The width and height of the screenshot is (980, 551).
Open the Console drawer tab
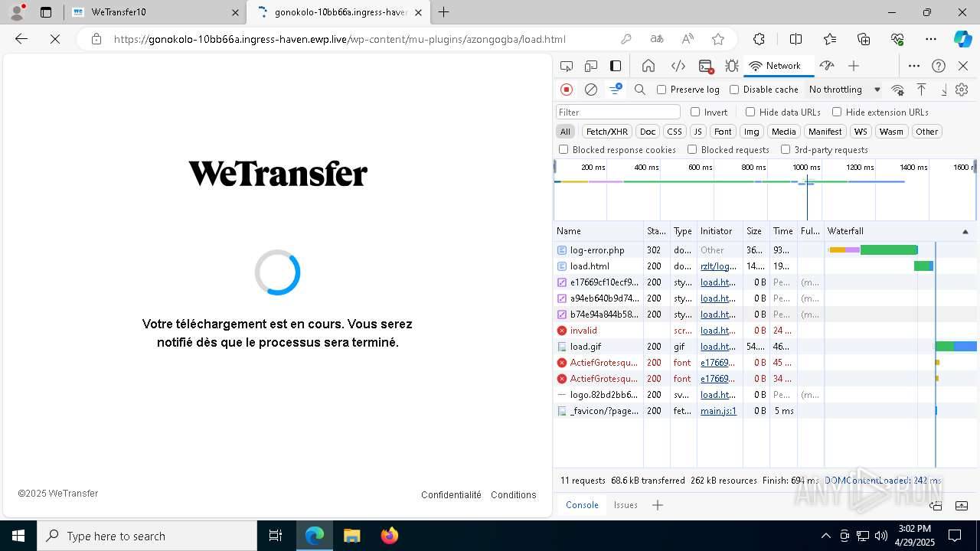582,505
